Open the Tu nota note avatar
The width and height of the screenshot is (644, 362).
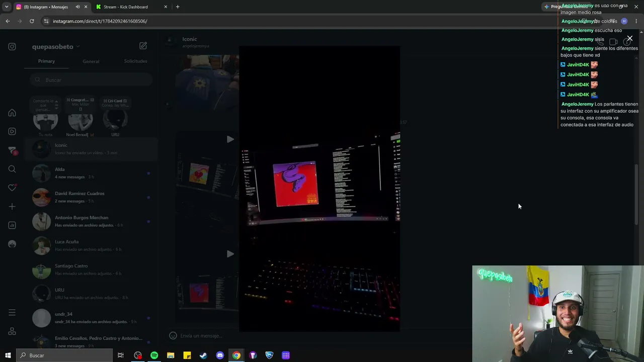click(x=45, y=120)
